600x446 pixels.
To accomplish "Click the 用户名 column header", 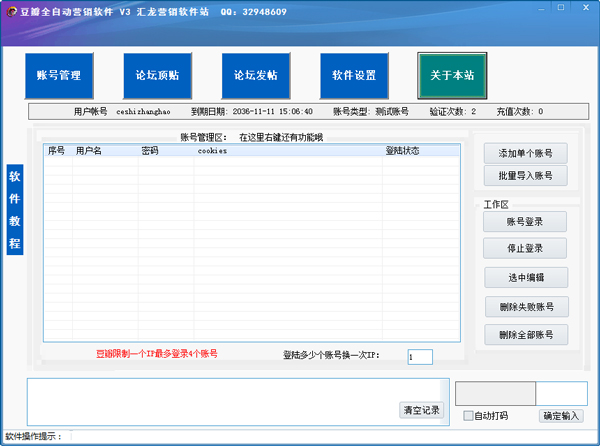I will coord(105,151).
